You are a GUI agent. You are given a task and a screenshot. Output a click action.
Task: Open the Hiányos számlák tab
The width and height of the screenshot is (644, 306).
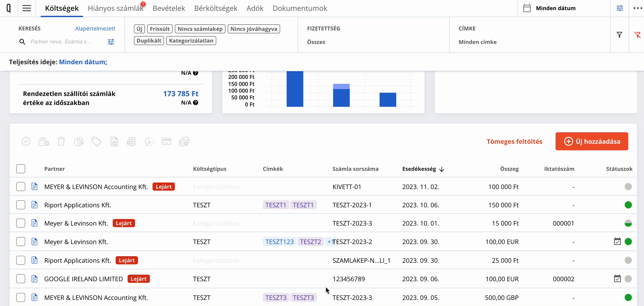tap(116, 8)
